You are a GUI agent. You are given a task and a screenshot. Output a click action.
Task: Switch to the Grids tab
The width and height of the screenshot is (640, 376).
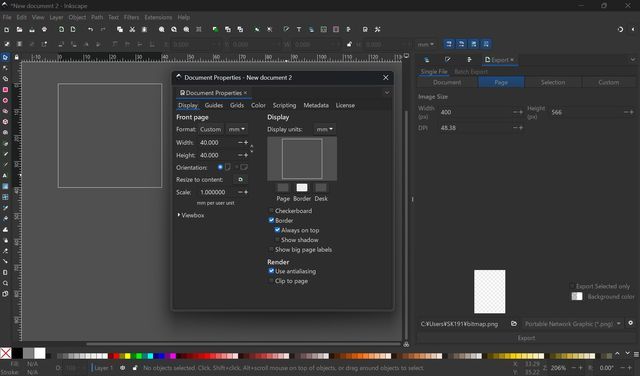237,105
